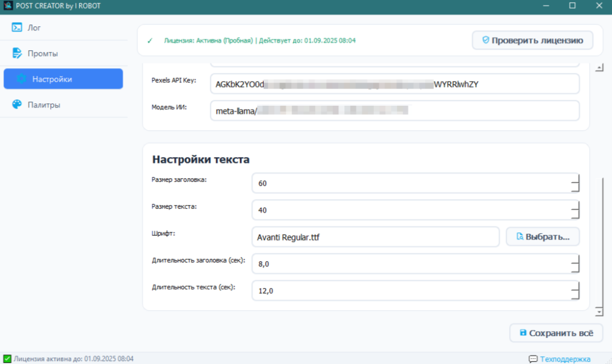
Task: Increase Длительность заголовка duration
Action: pos(575,259)
